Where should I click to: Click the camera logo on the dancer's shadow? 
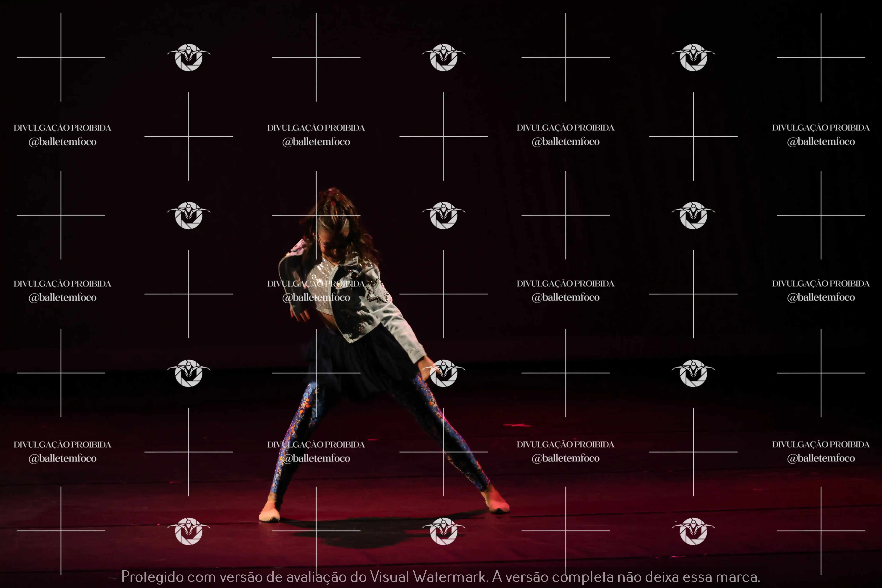444,531
